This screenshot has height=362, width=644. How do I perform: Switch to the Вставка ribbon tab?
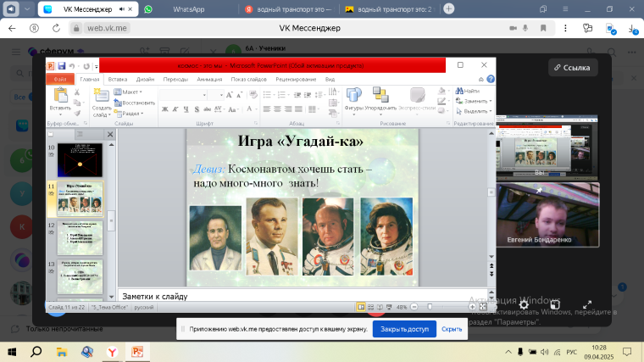click(x=118, y=80)
